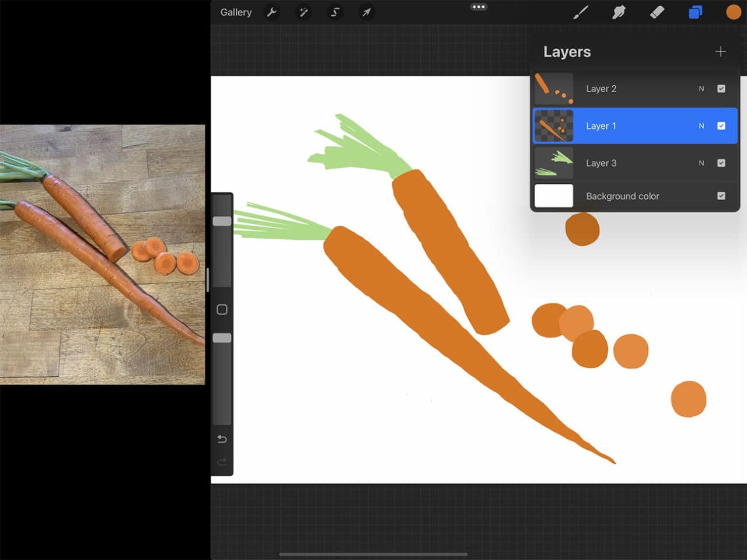Select the Selections tool
The image size is (747, 560).
click(335, 12)
